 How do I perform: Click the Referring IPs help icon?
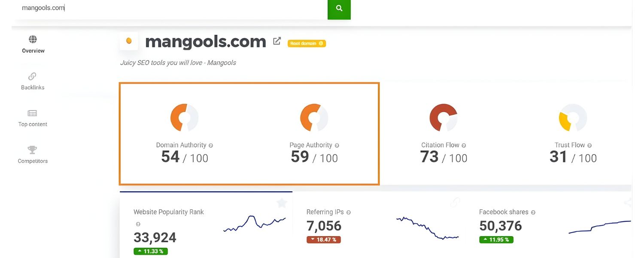pos(348,212)
